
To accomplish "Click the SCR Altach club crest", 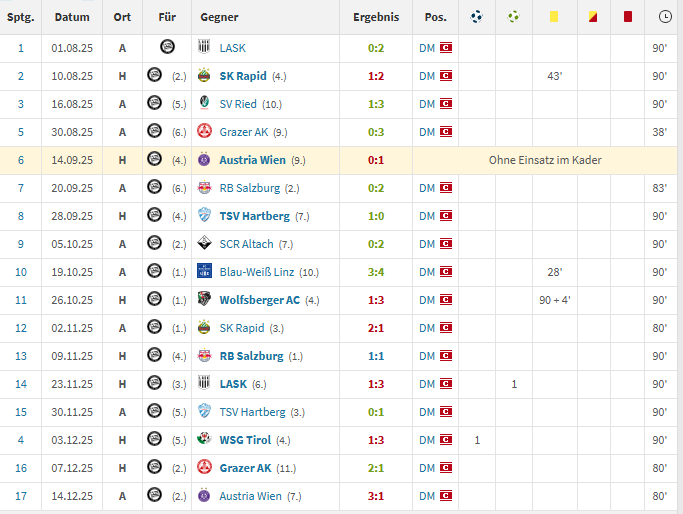I will pos(204,244).
